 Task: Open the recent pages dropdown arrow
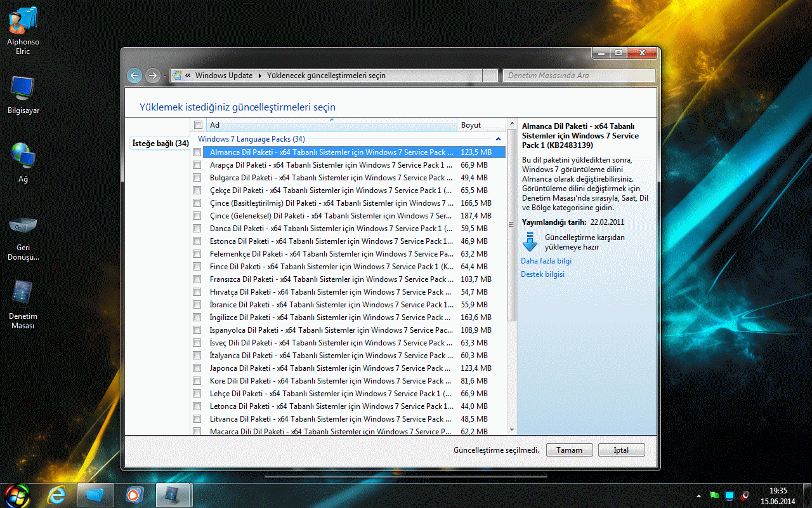(165, 76)
